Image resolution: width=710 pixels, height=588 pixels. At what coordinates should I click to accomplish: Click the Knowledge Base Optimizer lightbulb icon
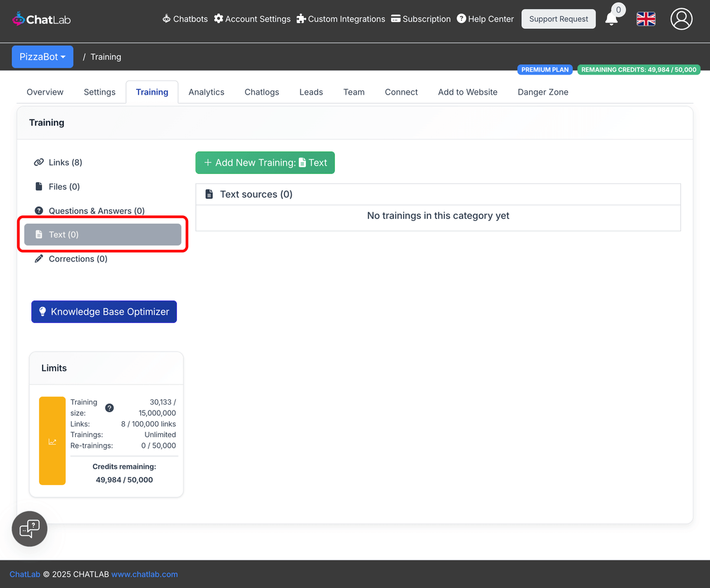tap(43, 312)
